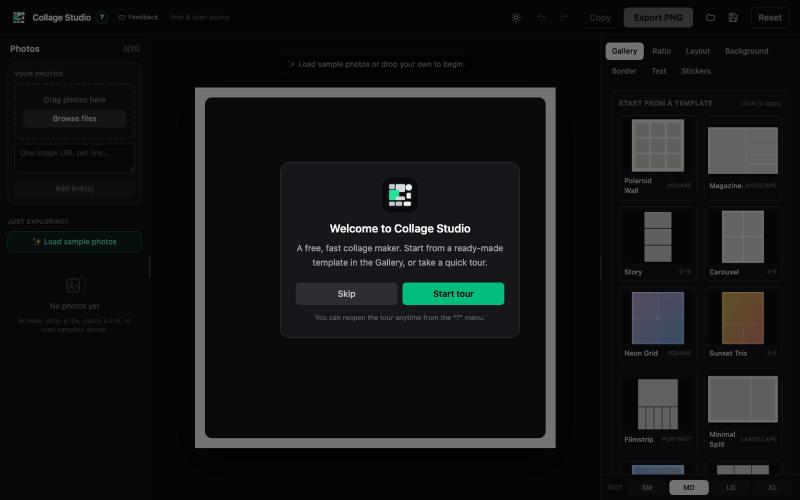The width and height of the screenshot is (800, 500).
Task: Click Load sample photos button
Action: (x=74, y=242)
